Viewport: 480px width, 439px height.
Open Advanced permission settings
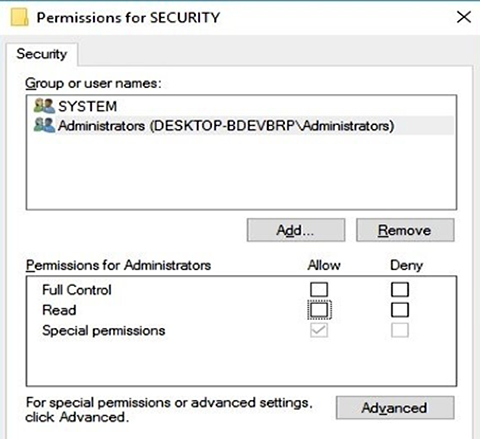395,408
